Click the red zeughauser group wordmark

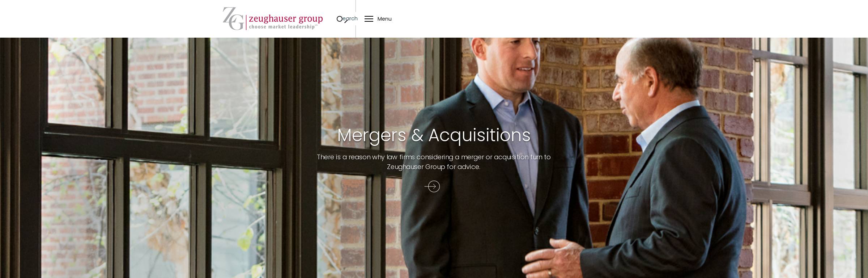pos(286,18)
